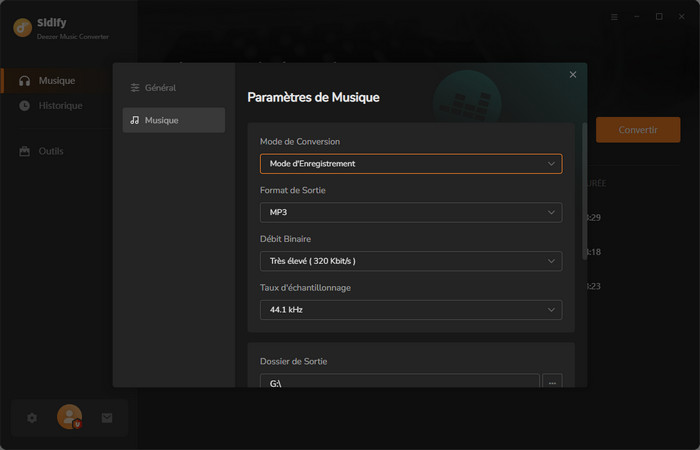Click the user avatar profile icon
This screenshot has width=700, height=450.
(69, 417)
